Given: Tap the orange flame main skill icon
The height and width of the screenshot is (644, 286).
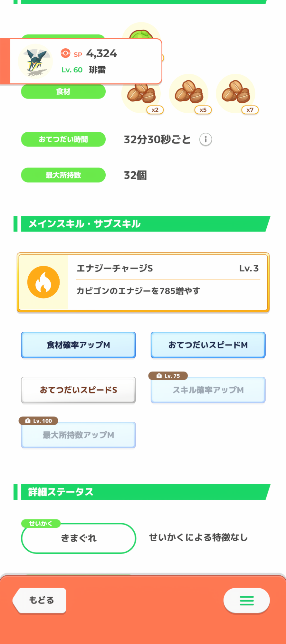Looking at the screenshot, I should (43, 282).
